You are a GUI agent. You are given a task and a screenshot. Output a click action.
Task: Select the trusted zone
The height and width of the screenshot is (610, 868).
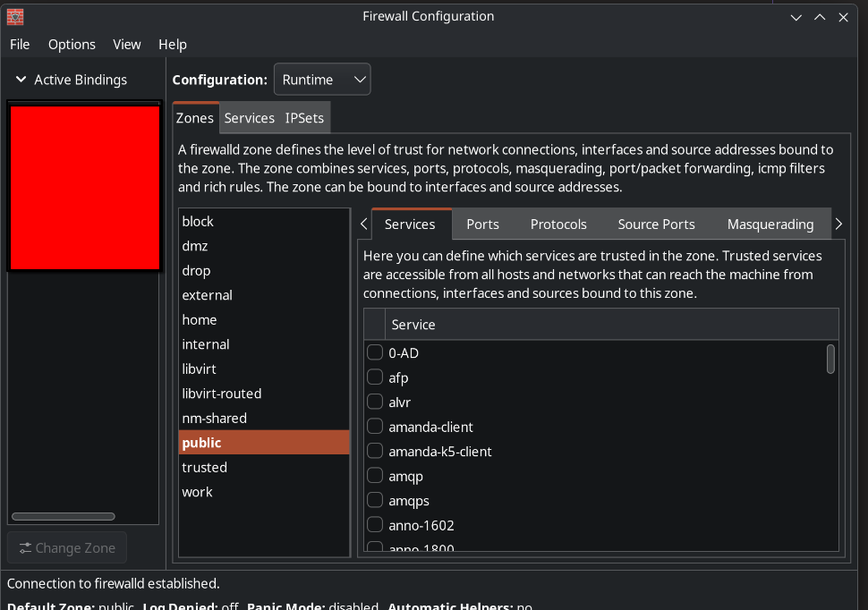click(x=204, y=467)
